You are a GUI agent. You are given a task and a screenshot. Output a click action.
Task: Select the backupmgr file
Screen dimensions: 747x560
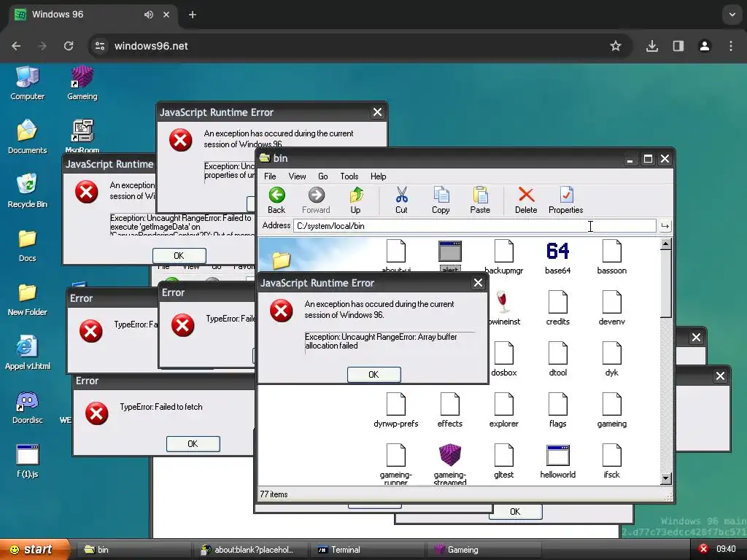503,257
